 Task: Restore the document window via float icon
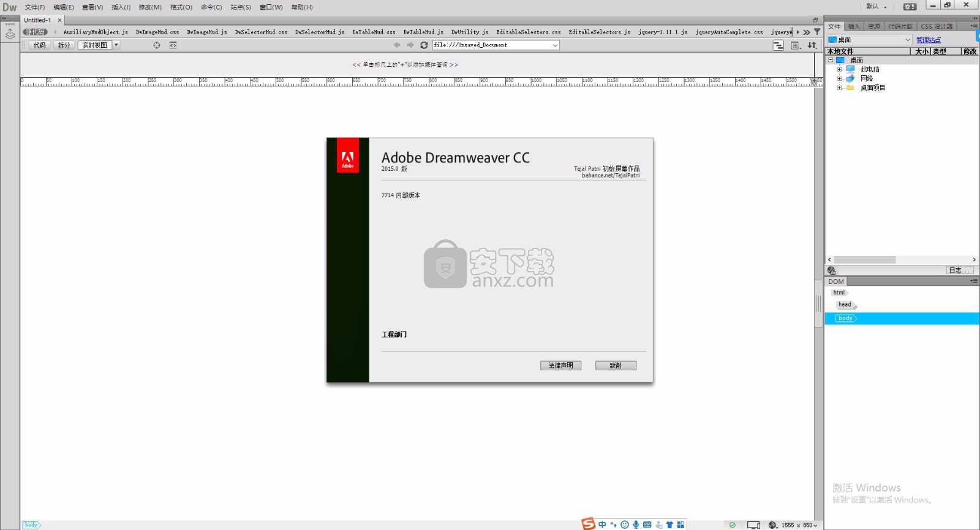(x=815, y=20)
